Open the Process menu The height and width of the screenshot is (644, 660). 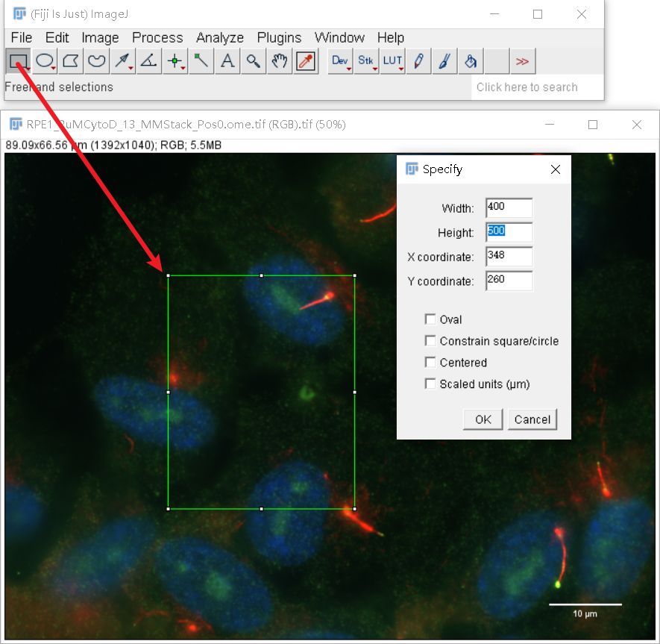(157, 37)
